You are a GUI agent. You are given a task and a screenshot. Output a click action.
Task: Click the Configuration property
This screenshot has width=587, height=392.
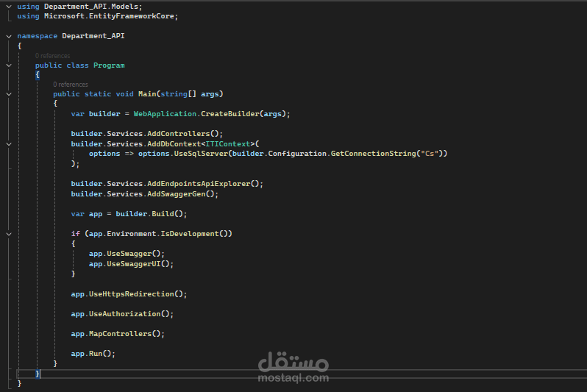pos(297,154)
